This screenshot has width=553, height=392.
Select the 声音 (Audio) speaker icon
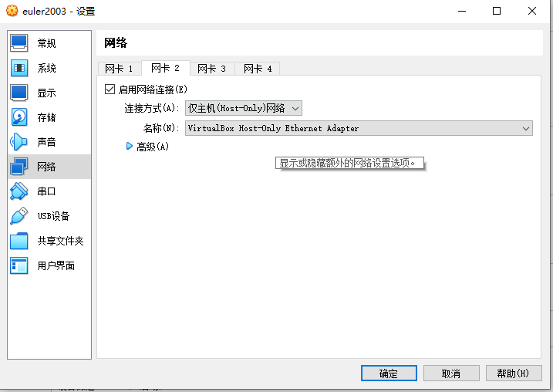coord(19,142)
